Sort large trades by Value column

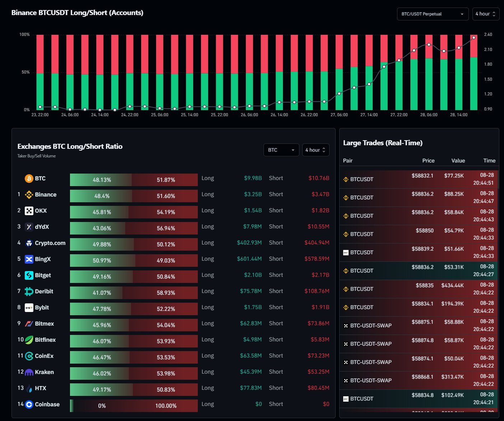point(458,161)
